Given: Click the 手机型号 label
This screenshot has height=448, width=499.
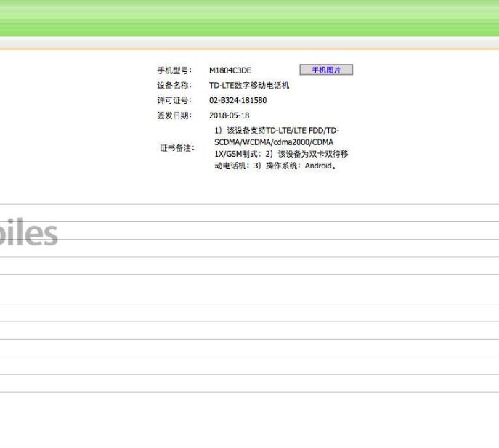Looking at the screenshot, I should [174, 70].
